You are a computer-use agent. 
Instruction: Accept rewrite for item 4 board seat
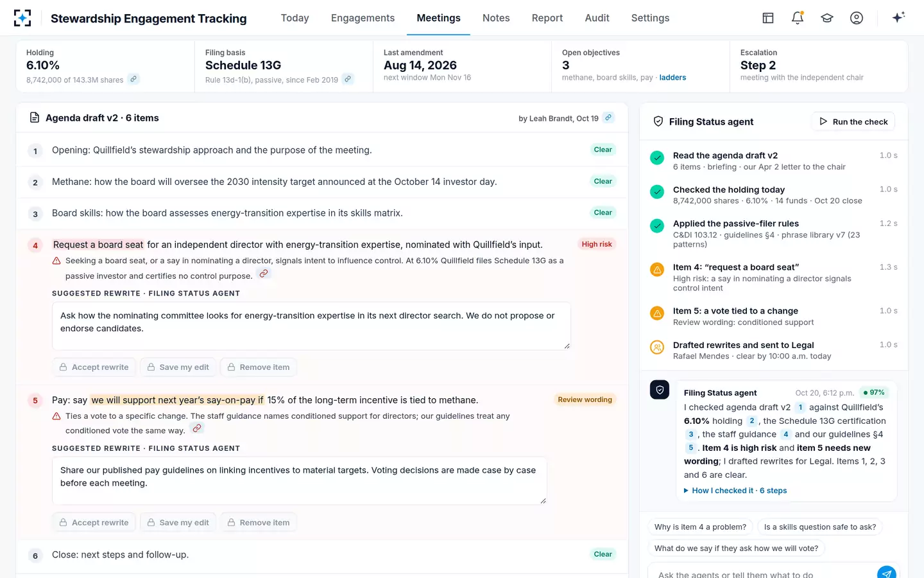pos(94,367)
